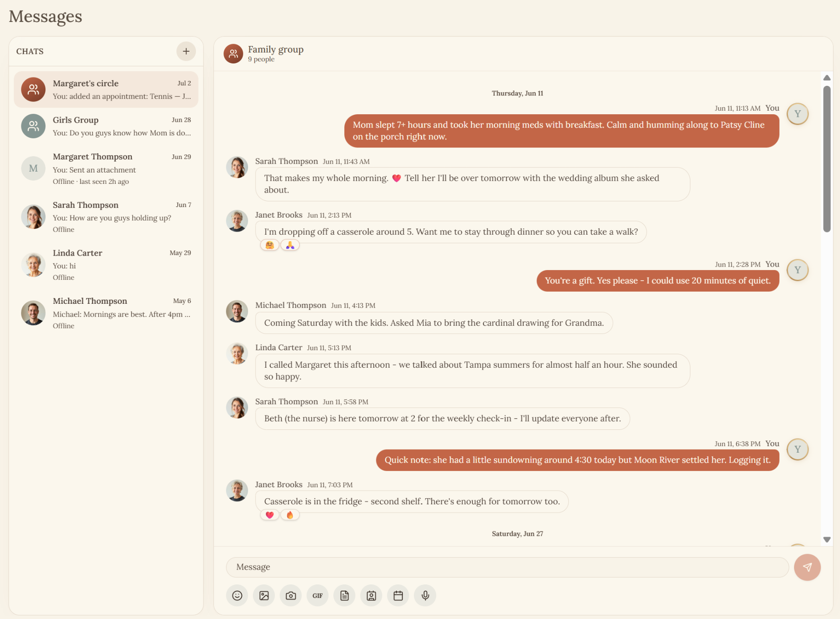Click Sarah's avatar next to the nurse message
Screen dimensions: 840x619
[237, 408]
